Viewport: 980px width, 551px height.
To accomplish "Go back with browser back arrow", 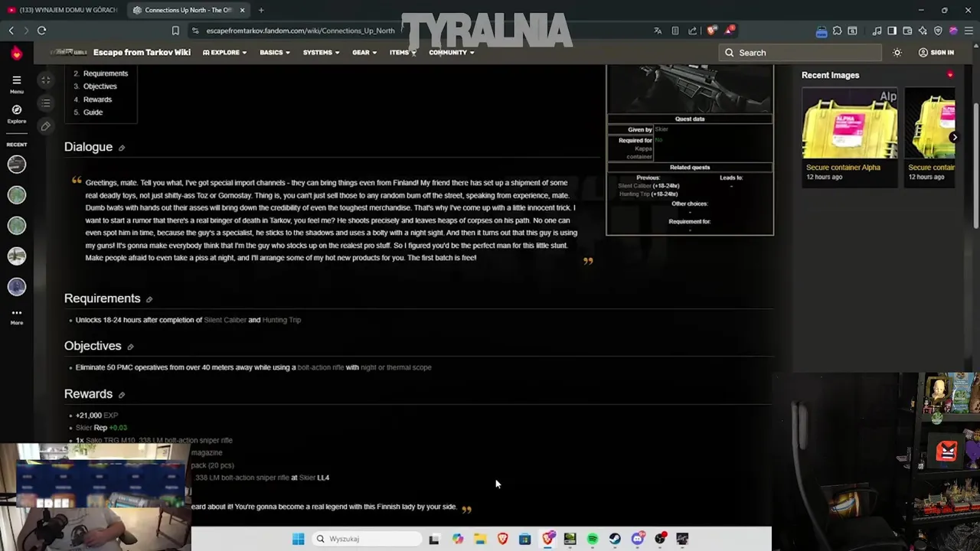I will point(11,31).
